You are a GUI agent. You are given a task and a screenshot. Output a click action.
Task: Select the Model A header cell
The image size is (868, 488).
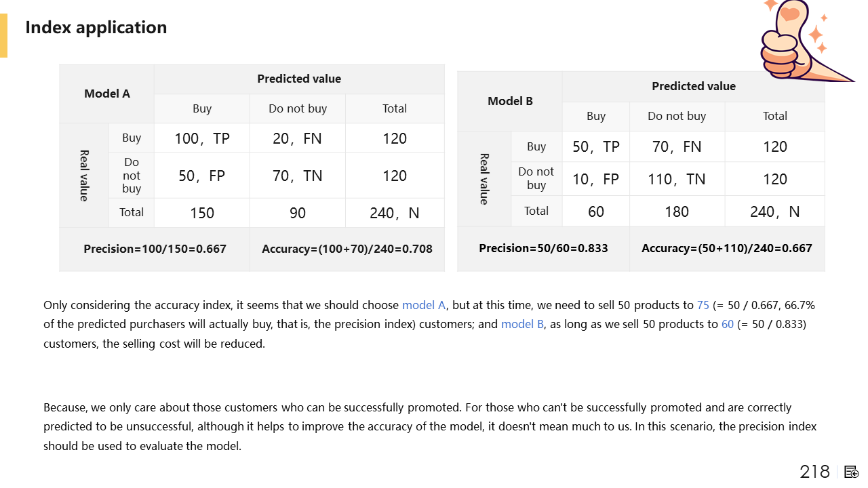pyautogui.click(x=107, y=94)
